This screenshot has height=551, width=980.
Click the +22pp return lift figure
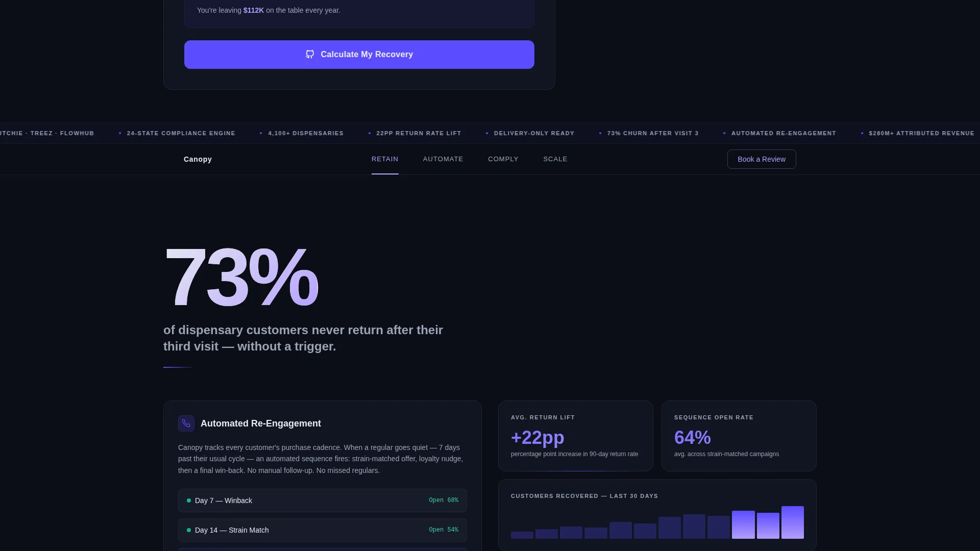[x=537, y=437]
